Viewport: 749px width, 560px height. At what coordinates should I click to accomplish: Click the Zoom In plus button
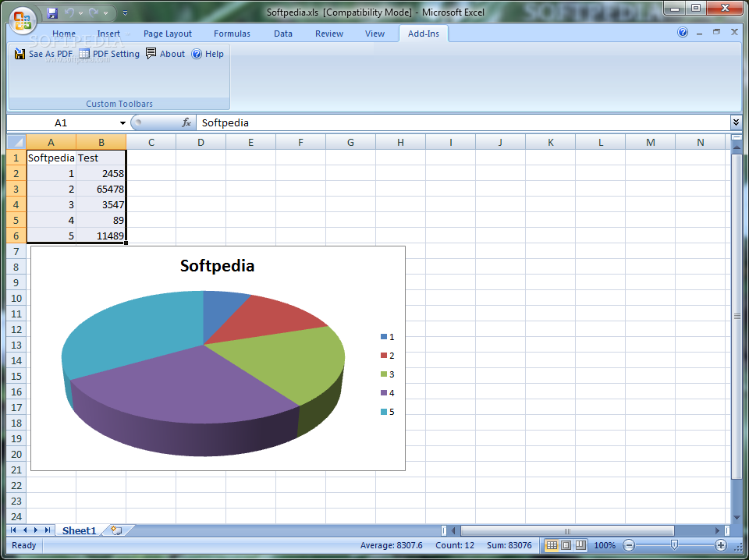tap(721, 545)
